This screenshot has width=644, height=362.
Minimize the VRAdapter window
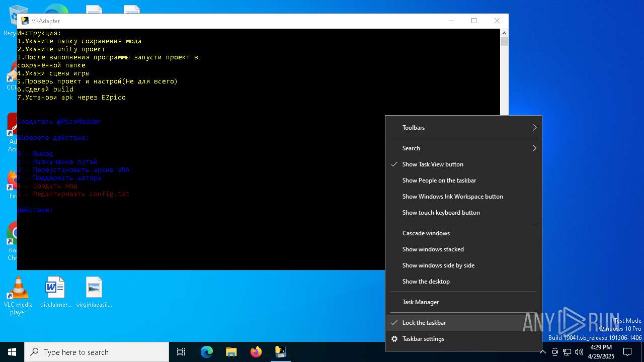click(x=451, y=21)
